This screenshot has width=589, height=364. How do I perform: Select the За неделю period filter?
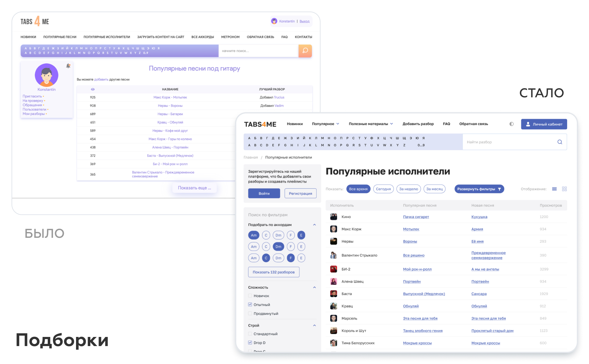pyautogui.click(x=408, y=189)
